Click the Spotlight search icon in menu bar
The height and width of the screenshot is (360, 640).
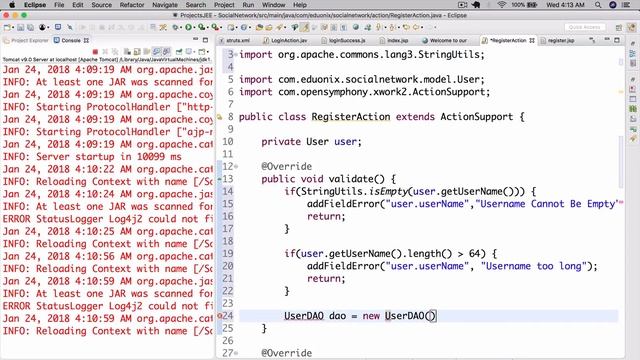point(598,5)
